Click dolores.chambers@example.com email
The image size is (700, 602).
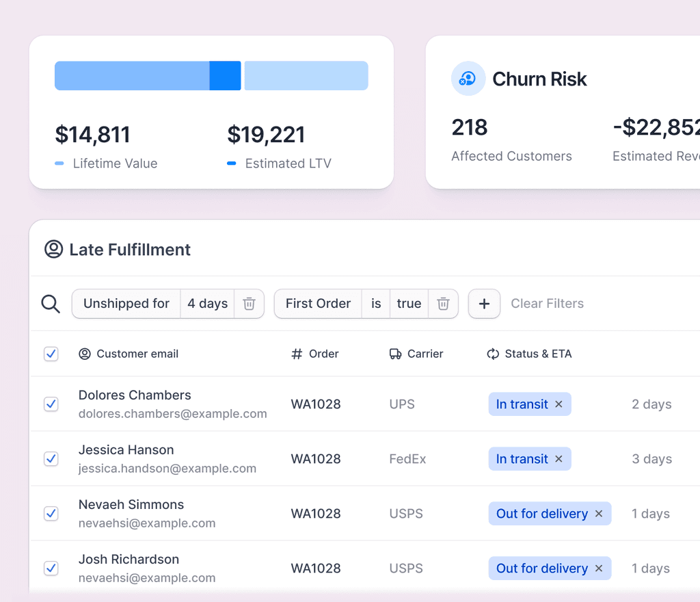coord(173,414)
